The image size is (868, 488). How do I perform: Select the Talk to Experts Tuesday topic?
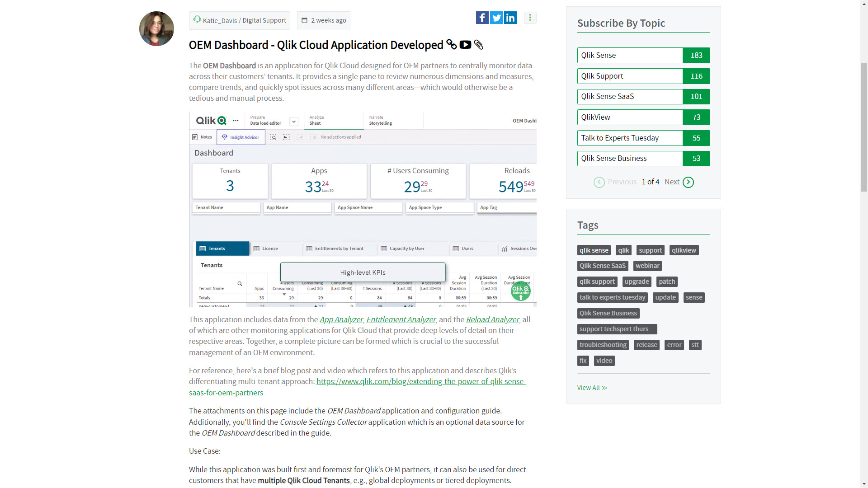point(630,138)
